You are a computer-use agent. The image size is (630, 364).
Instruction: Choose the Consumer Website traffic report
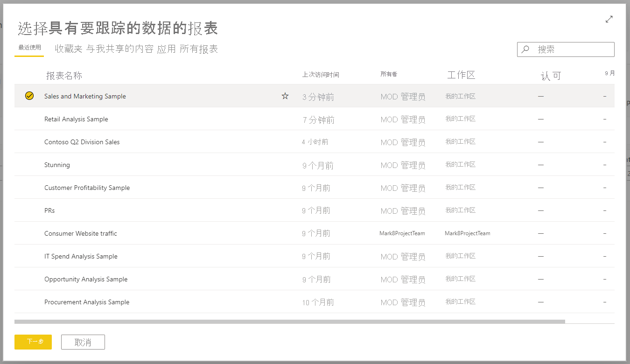81,233
